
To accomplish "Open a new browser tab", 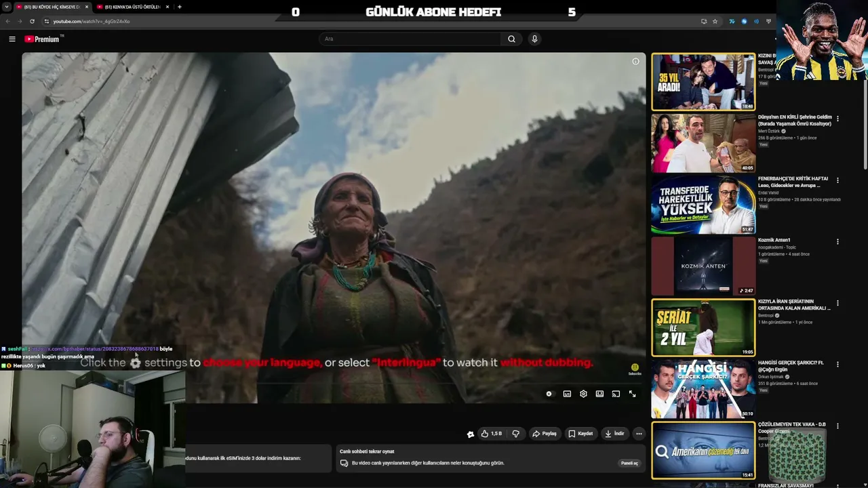I will [x=179, y=7].
